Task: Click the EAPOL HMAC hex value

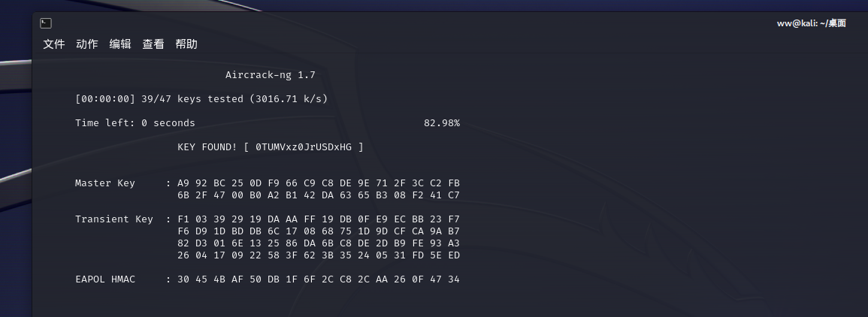Action: point(319,279)
